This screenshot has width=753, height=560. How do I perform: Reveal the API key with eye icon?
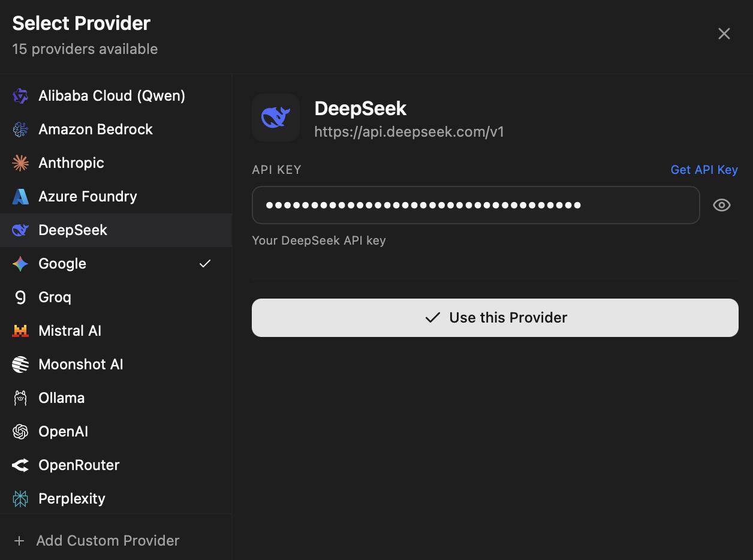click(x=721, y=206)
